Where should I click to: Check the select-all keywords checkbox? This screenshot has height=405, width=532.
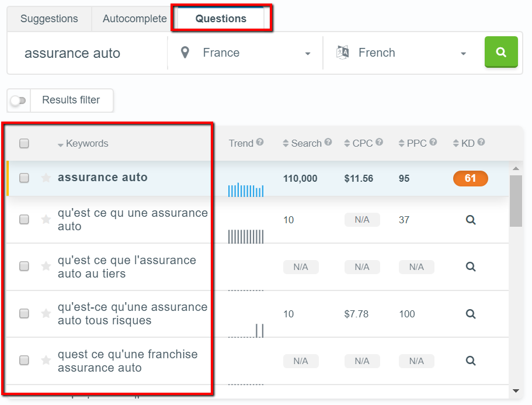[24, 143]
